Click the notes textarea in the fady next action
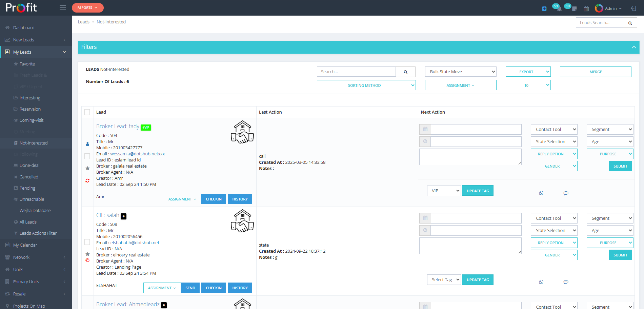 coord(470,157)
